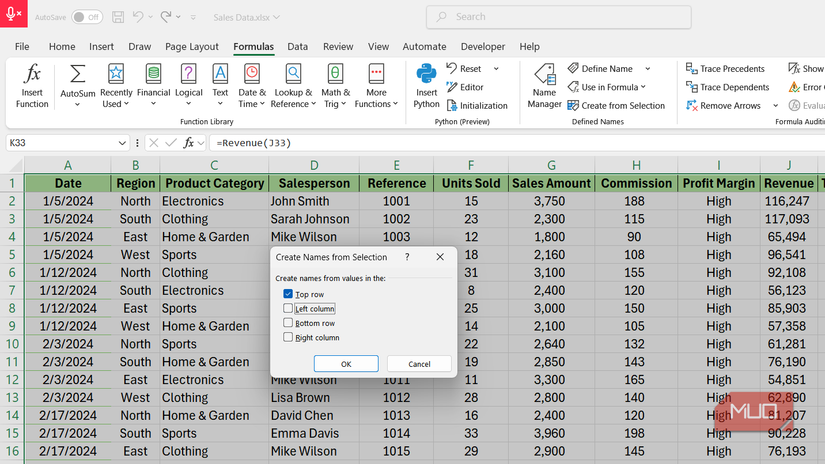Open the Redo history dropdown
This screenshot has width=825, height=464.
[x=178, y=17]
